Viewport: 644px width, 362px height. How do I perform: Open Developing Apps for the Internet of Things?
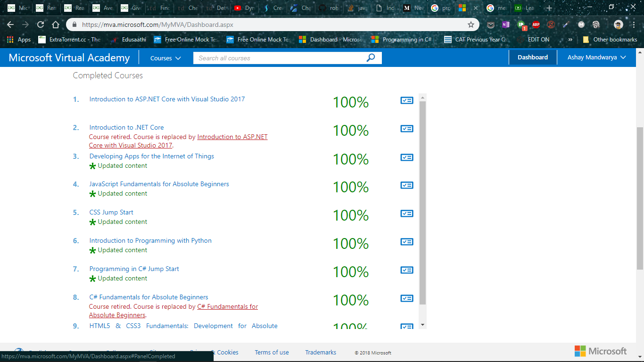[x=152, y=156]
